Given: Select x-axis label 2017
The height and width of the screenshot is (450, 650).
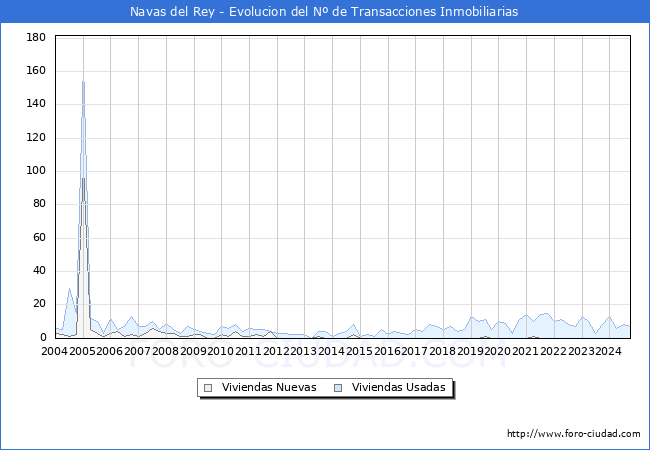Looking at the screenshot, I should click(415, 351).
